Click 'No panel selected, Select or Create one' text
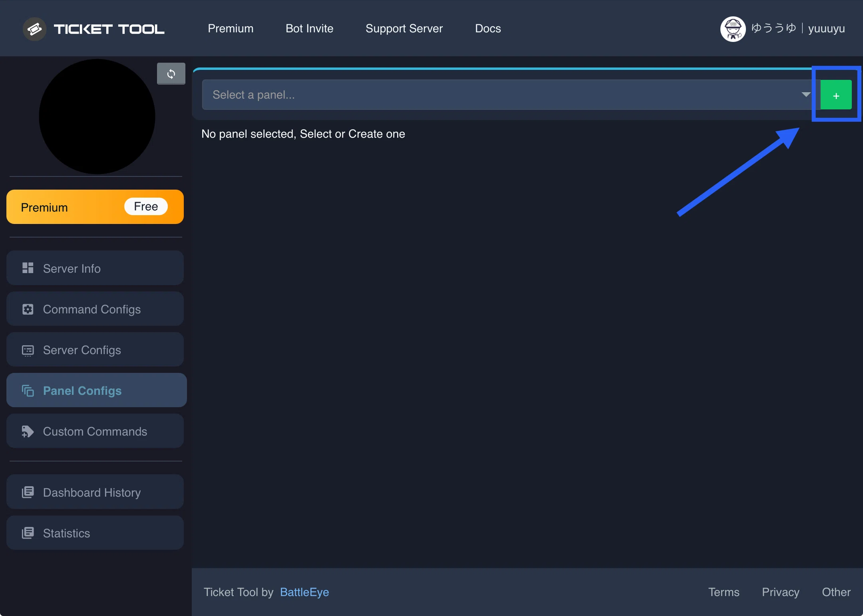 pyautogui.click(x=303, y=134)
